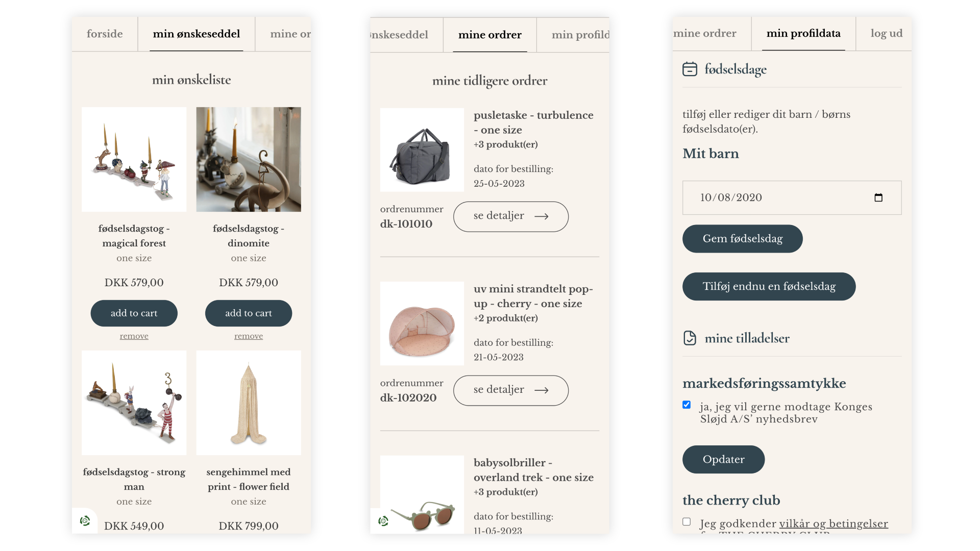Click Tilføj endnu en fødselsdag button
This screenshot has height=551, width=980.
(x=769, y=286)
